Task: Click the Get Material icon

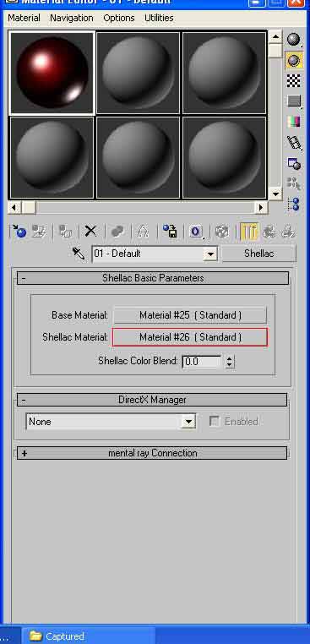Action: point(19,232)
